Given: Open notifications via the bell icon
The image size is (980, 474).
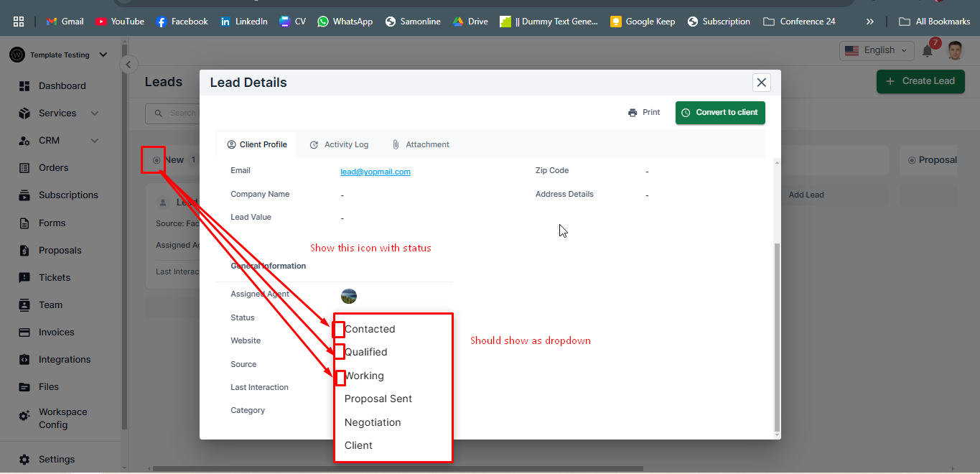Looking at the screenshot, I should 928,51.
